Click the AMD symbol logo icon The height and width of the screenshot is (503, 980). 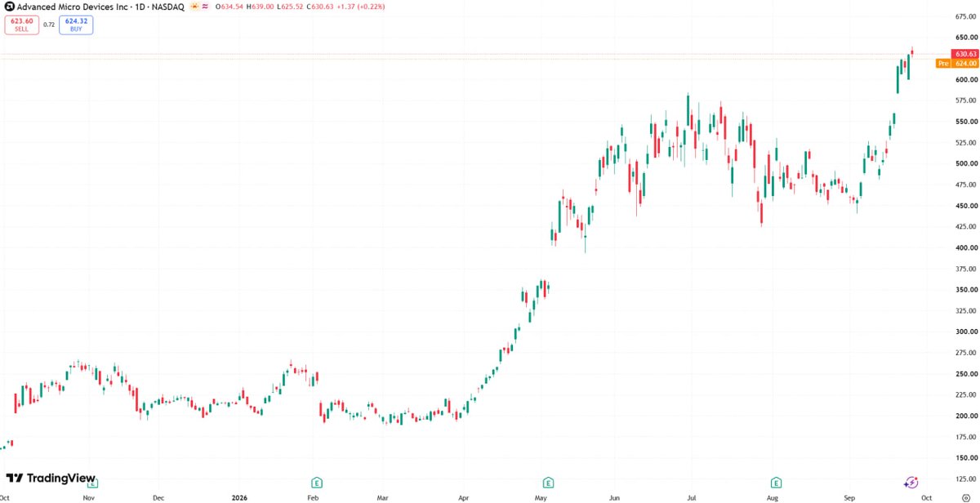point(9,7)
